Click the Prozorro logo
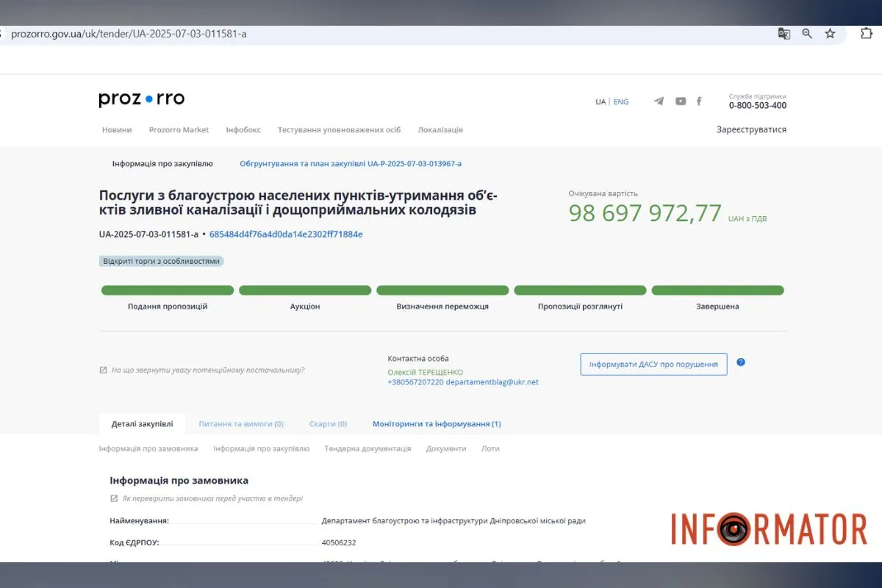 tap(142, 99)
